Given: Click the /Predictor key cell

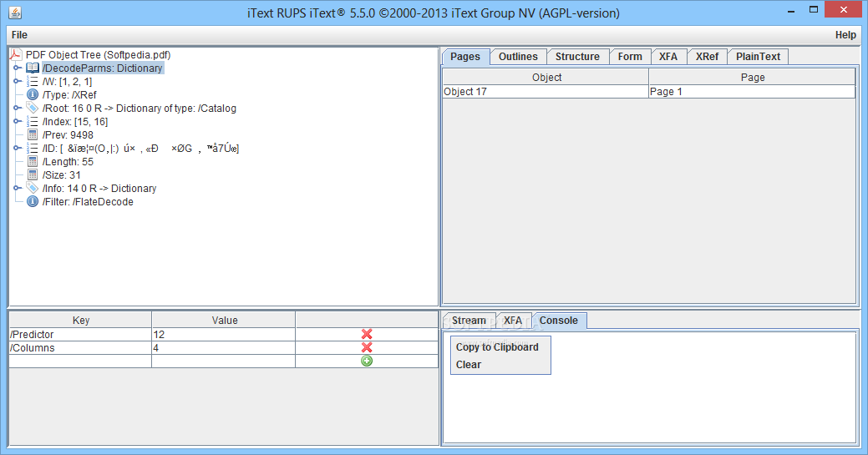Looking at the screenshot, I should coord(81,334).
